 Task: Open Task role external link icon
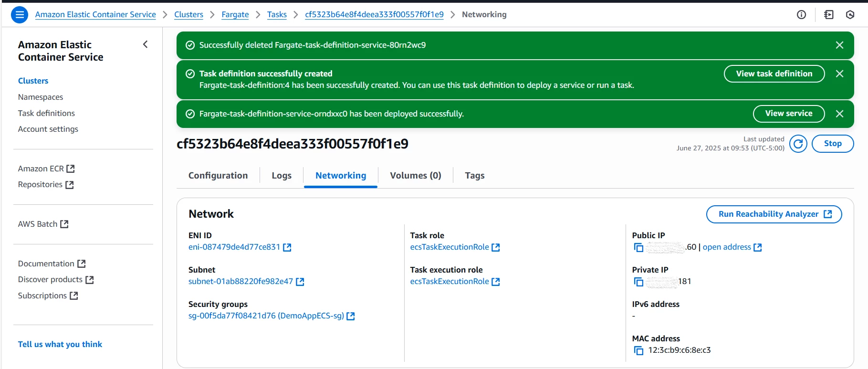496,247
